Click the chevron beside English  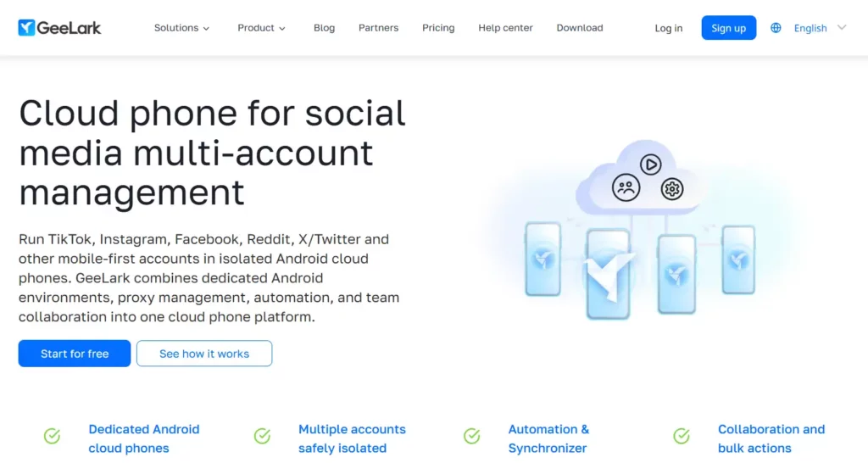842,27
